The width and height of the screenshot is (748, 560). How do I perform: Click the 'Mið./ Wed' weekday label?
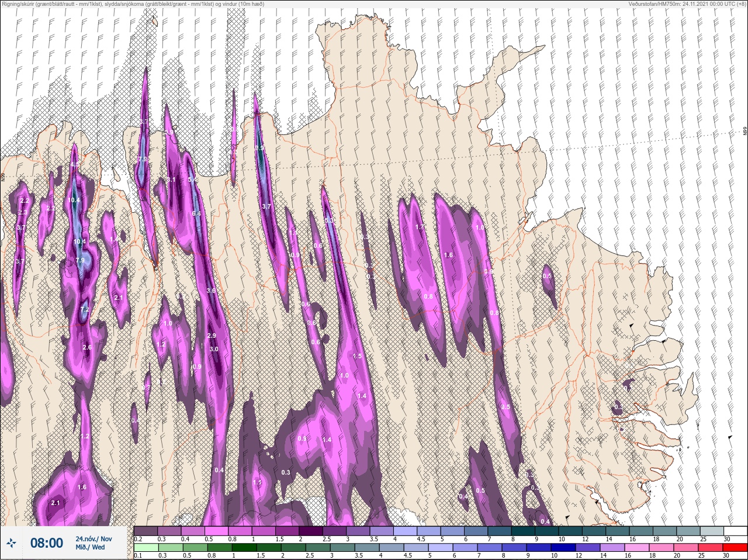pos(91,548)
